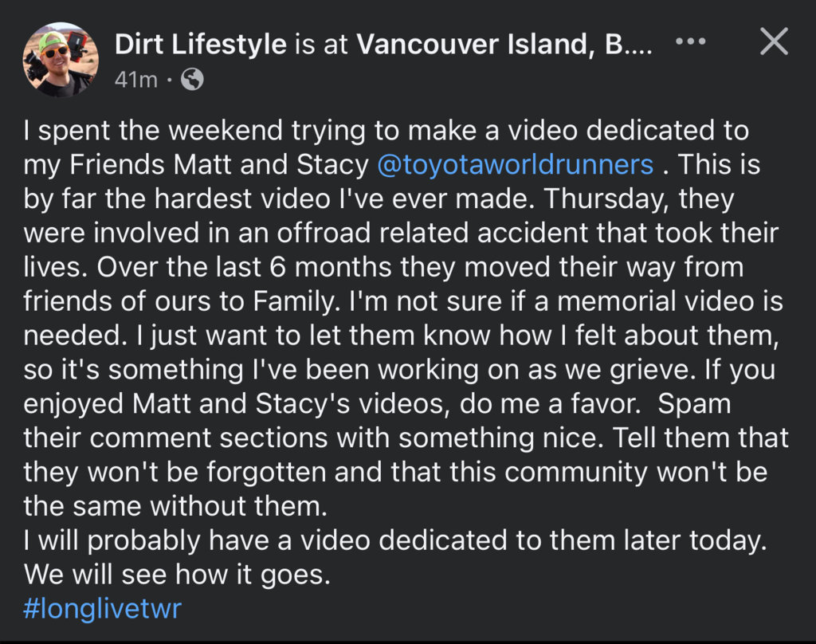Open the Vancouver Island location link
This screenshot has width=816, height=644.
504,44
